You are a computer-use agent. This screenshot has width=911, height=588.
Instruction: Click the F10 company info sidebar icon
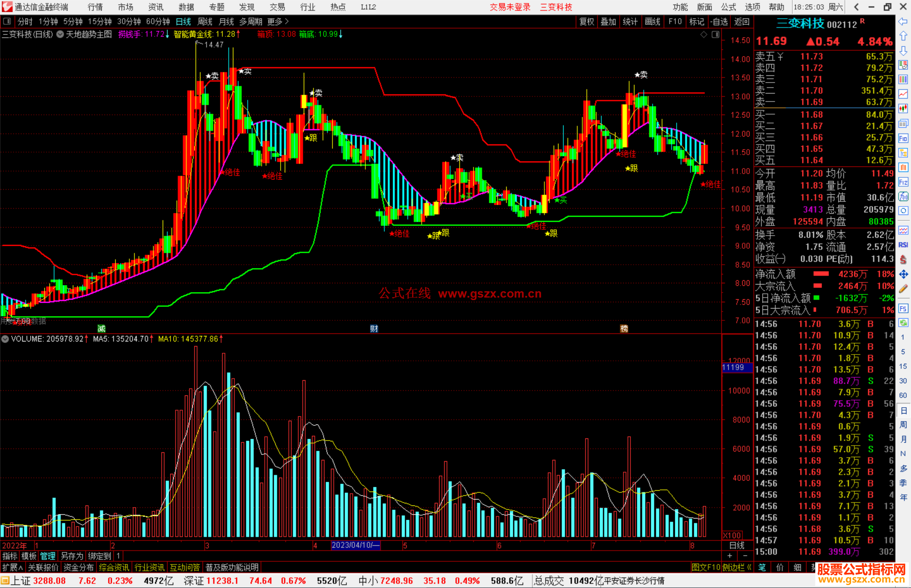tap(903, 138)
